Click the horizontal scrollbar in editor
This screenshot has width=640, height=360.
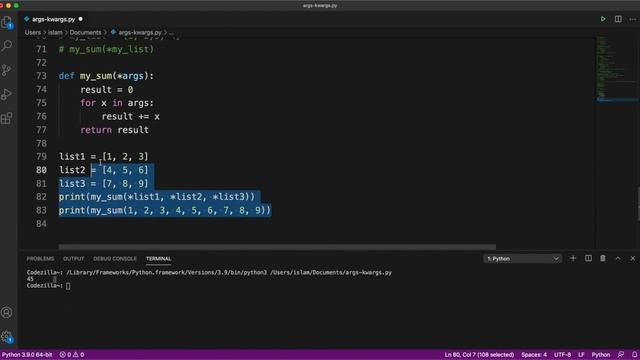coord(277,247)
